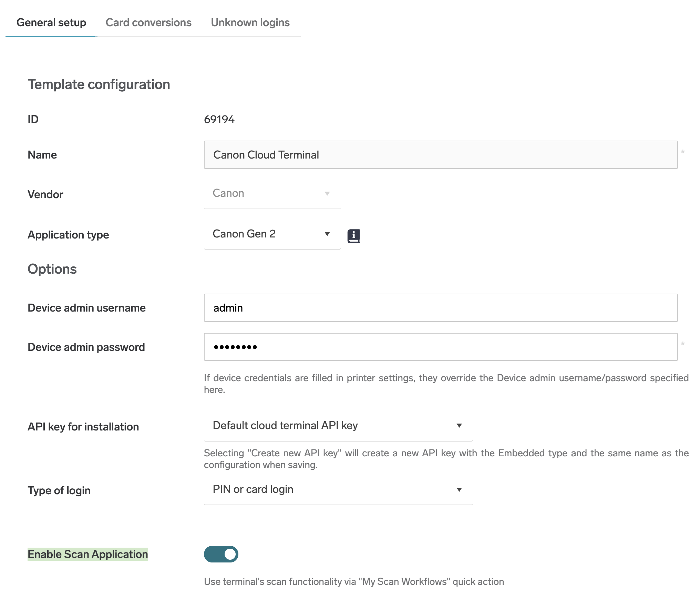
Task: Click the Device admin password label
Action: coord(86,347)
